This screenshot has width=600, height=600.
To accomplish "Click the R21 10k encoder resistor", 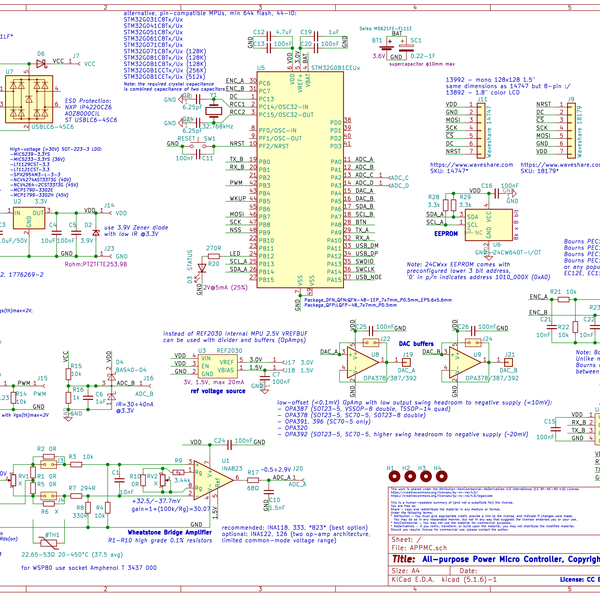I will tap(563, 300).
